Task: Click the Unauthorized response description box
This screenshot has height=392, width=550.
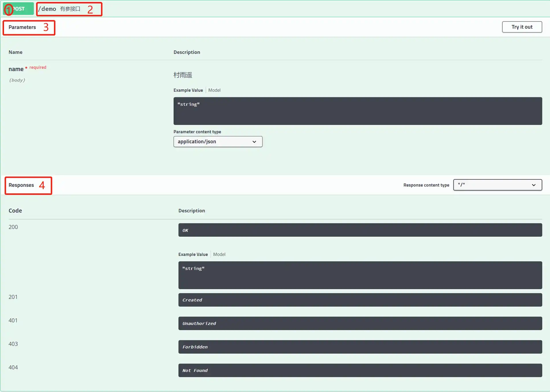Action: pyautogui.click(x=360, y=323)
